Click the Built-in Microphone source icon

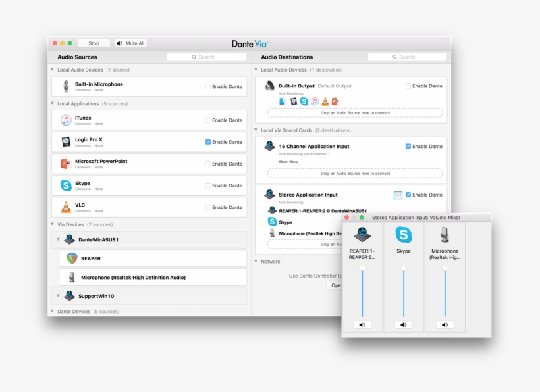point(66,86)
